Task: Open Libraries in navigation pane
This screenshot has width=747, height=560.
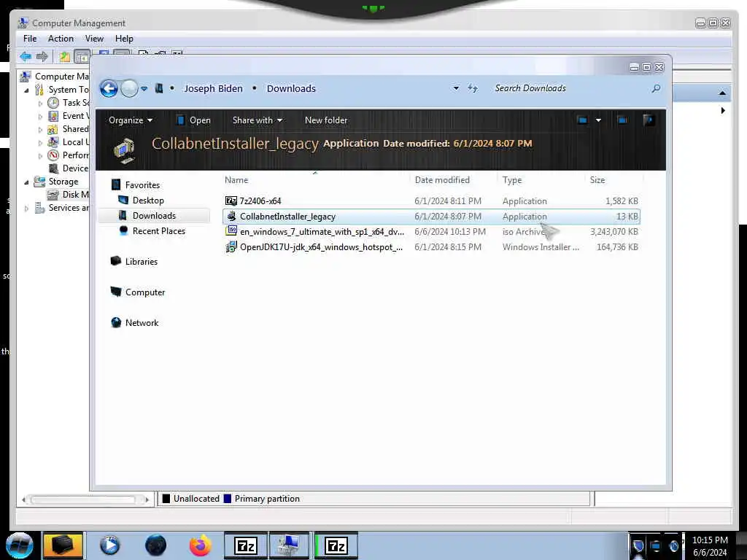Action: 141,262
